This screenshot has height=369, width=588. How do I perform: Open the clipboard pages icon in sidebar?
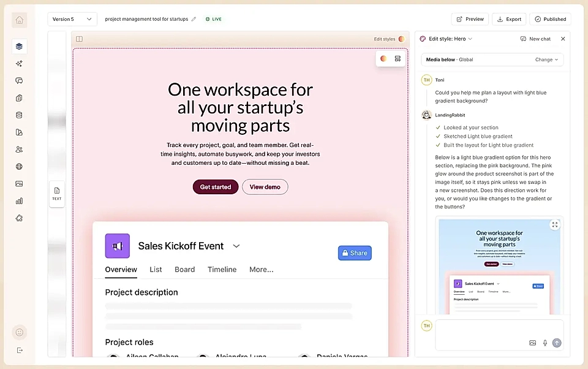19,98
